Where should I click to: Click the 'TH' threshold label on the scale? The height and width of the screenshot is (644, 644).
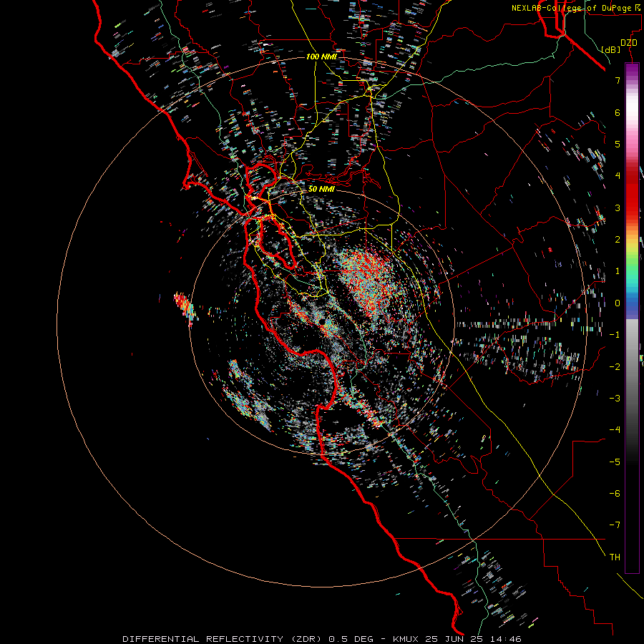pos(615,557)
